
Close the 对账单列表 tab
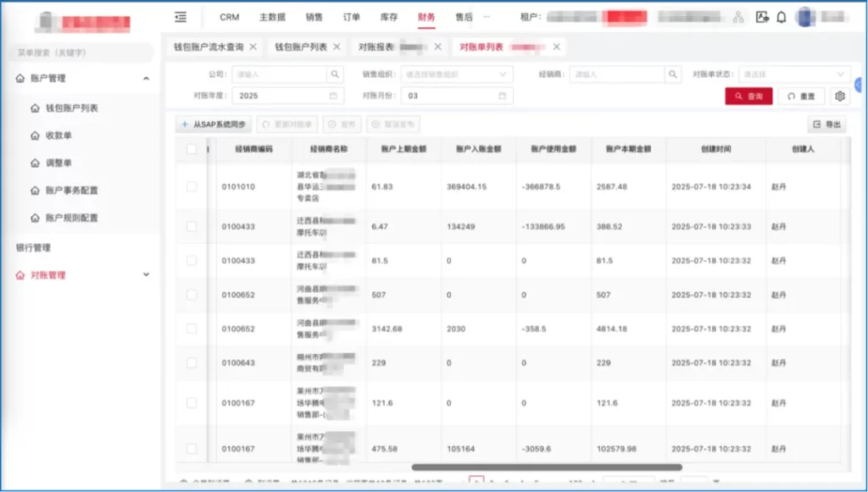tap(556, 47)
